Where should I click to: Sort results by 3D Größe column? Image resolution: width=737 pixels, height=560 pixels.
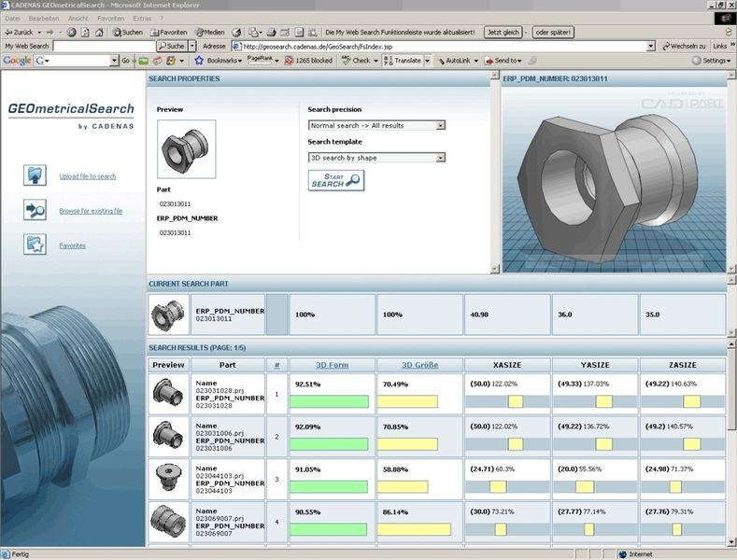pyautogui.click(x=419, y=365)
